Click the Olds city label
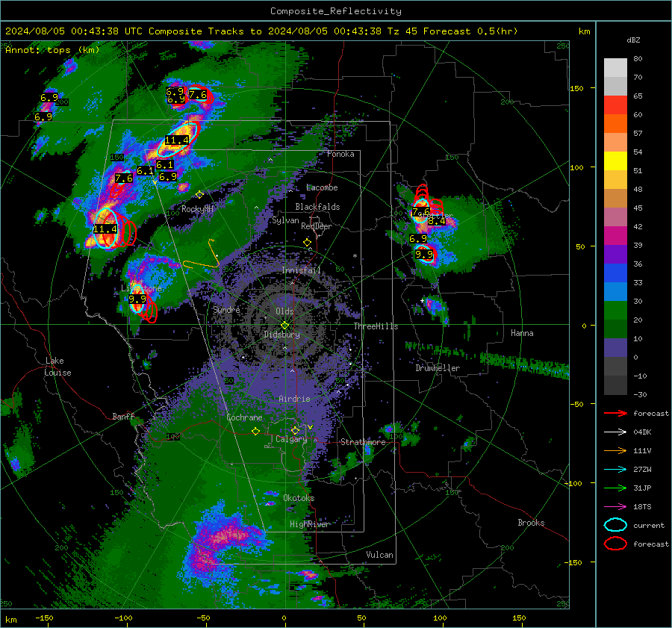The height and width of the screenshot is (628, 672). coord(284,311)
